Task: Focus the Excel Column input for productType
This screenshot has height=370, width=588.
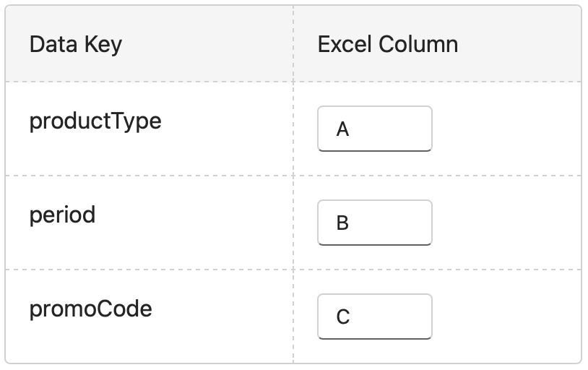Action: coord(374,129)
